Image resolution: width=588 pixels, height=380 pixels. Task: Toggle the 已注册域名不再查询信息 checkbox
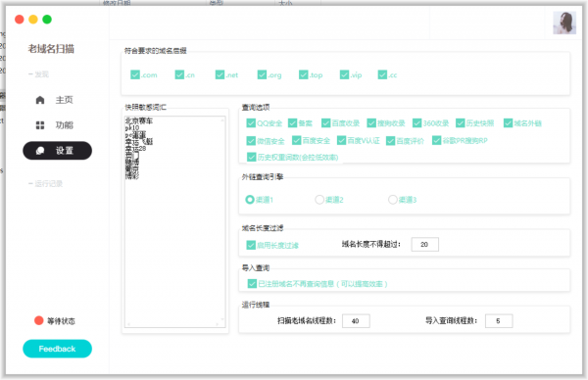pyautogui.click(x=252, y=284)
